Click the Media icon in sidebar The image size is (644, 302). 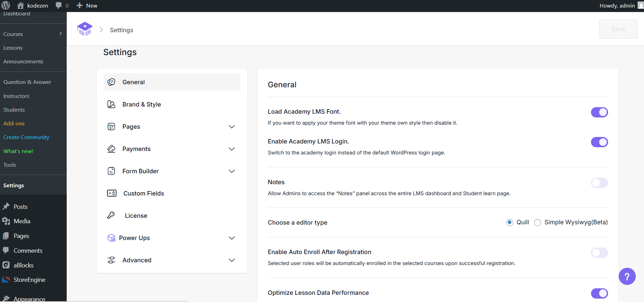(6, 221)
